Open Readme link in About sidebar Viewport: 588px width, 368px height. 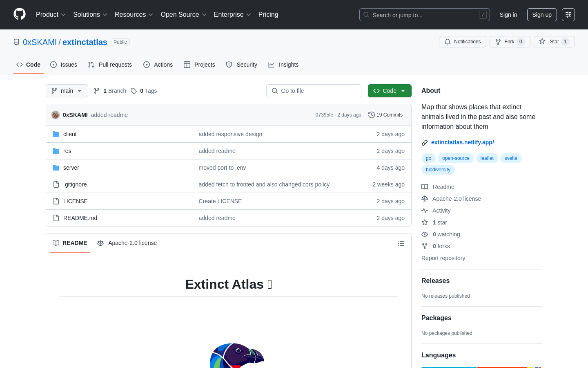(438, 187)
